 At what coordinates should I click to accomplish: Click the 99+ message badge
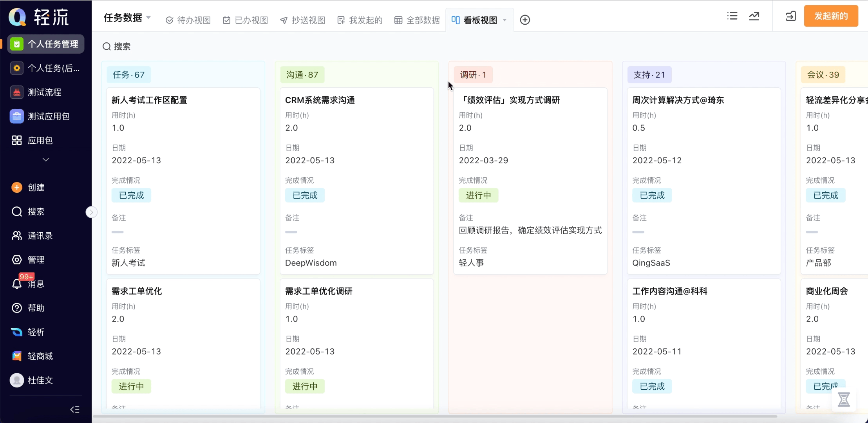[x=26, y=277]
